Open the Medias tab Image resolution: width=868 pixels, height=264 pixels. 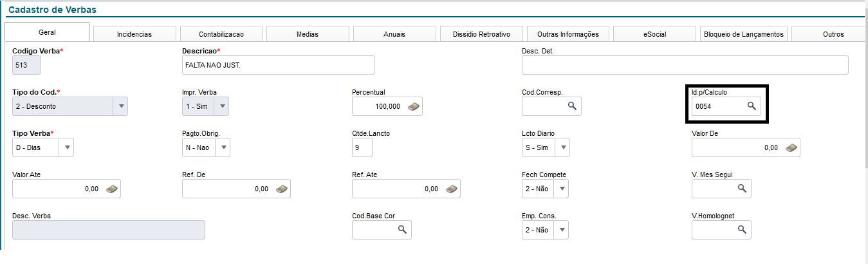[308, 34]
